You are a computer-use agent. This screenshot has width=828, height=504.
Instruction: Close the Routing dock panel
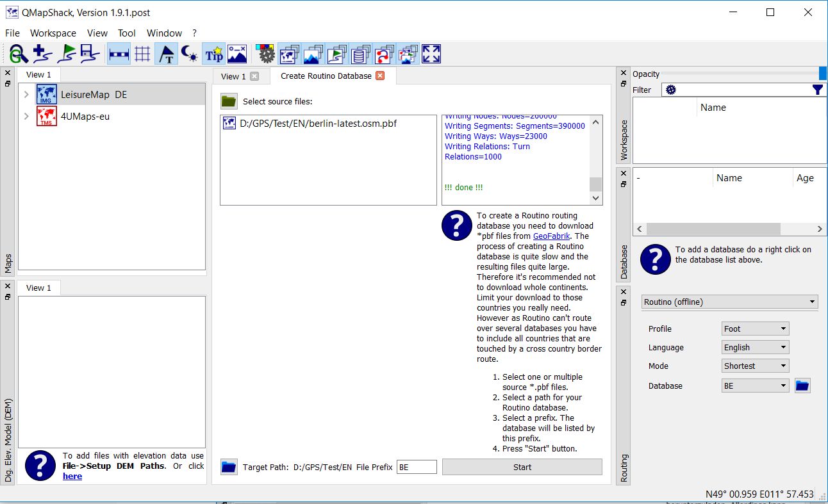click(x=624, y=292)
